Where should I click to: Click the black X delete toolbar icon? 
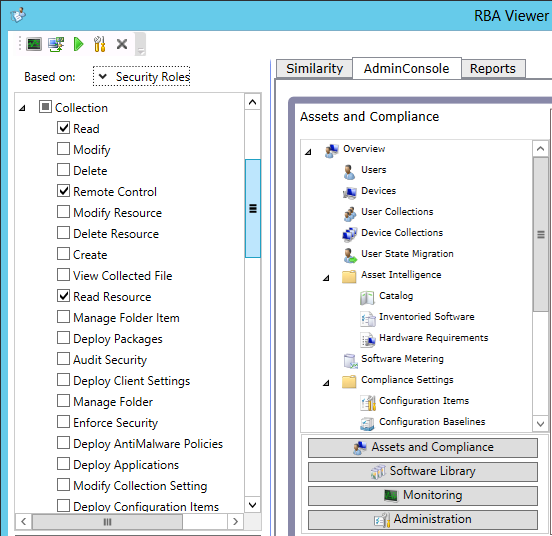point(122,44)
